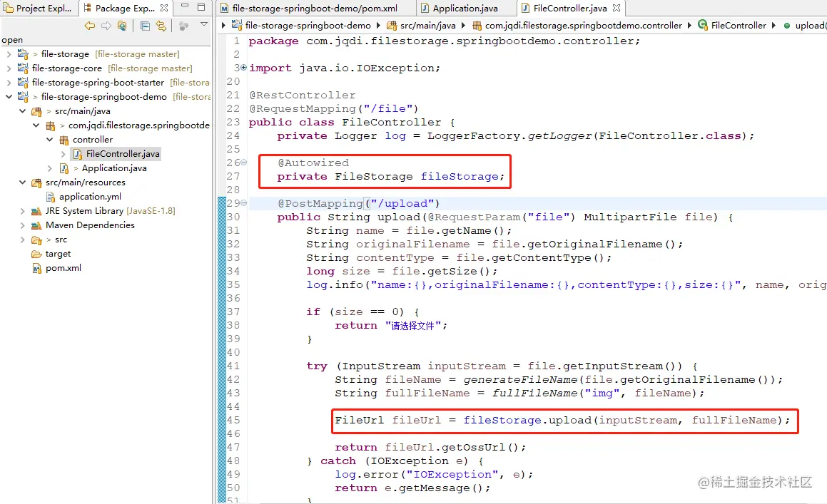Click the pom.xml Maven file icon
This screenshot has width=827, height=504.
click(x=36, y=268)
